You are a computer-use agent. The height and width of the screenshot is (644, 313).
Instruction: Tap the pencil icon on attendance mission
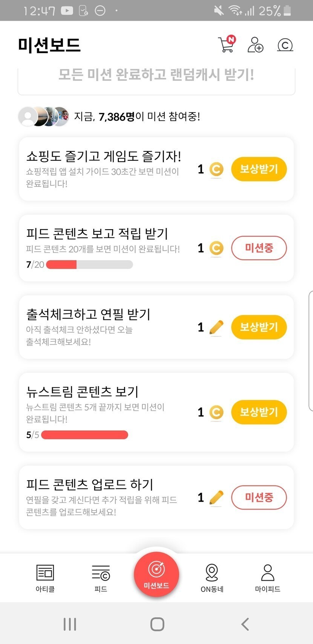(x=216, y=327)
